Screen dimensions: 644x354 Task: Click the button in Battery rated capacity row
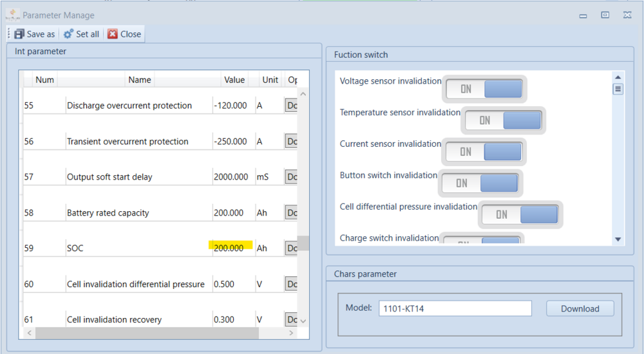point(291,212)
